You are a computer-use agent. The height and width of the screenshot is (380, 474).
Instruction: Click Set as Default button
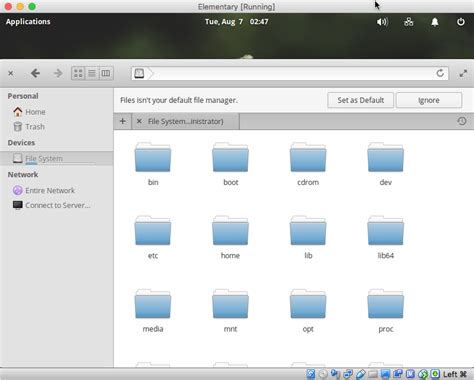pyautogui.click(x=360, y=100)
